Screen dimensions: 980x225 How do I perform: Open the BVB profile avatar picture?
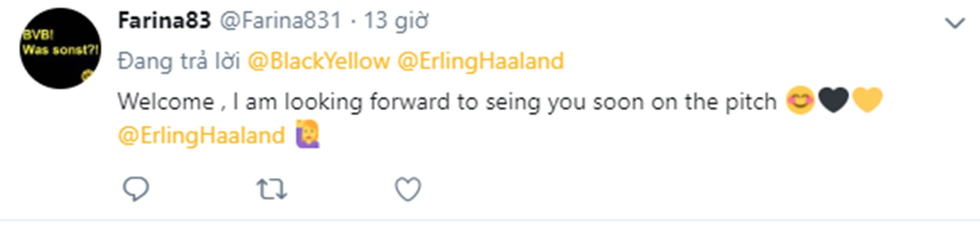click(60, 48)
